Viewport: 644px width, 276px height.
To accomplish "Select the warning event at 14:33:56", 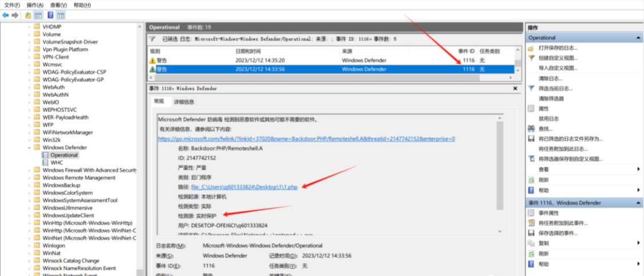I will [x=331, y=69].
